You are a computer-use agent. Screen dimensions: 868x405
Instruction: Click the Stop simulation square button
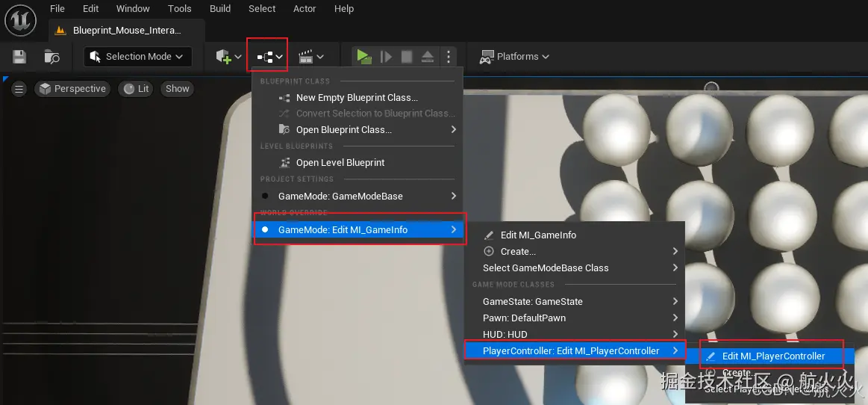tap(407, 57)
